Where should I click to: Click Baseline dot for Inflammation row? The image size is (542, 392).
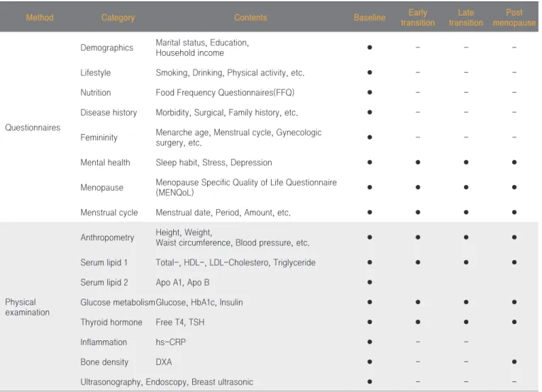pyautogui.click(x=370, y=342)
